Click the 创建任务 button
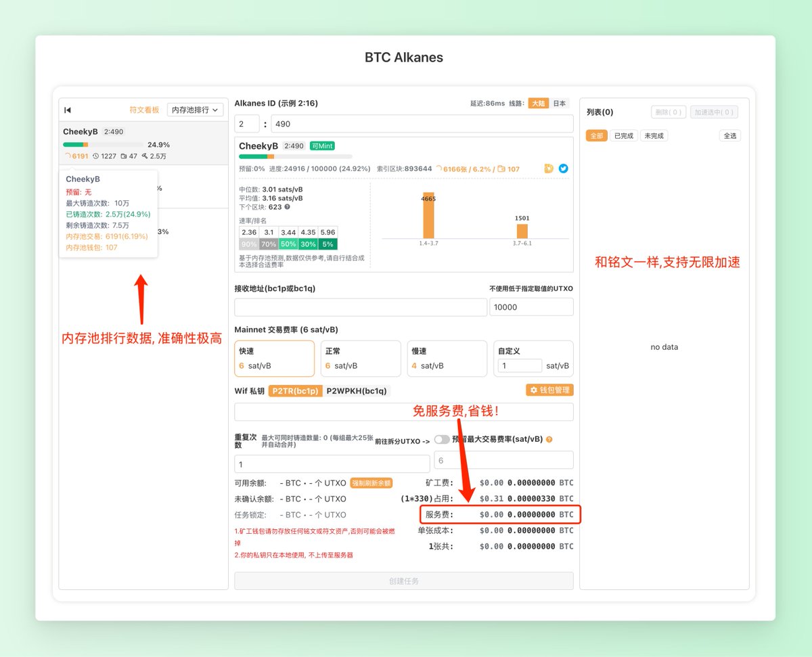Image resolution: width=812 pixels, height=657 pixels. [403, 581]
